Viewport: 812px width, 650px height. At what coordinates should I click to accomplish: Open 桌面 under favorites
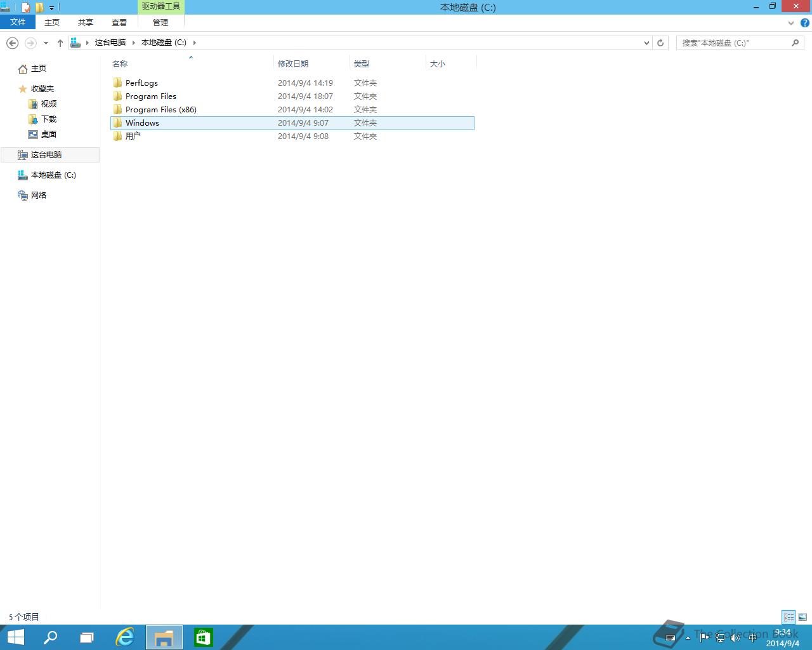pos(49,135)
